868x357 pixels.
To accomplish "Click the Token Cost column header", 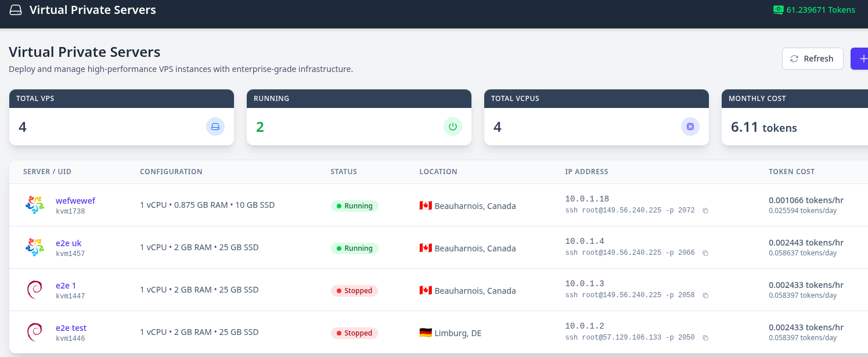I will (x=791, y=172).
